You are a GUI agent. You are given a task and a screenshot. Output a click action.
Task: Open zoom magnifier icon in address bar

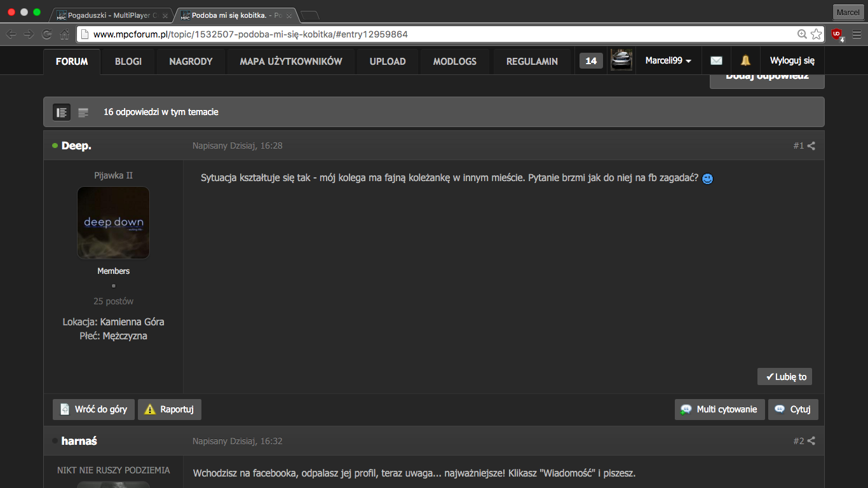coord(803,34)
